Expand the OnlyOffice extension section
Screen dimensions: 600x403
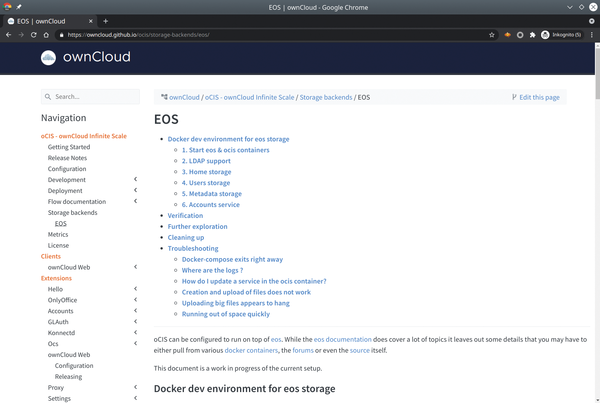(x=135, y=300)
